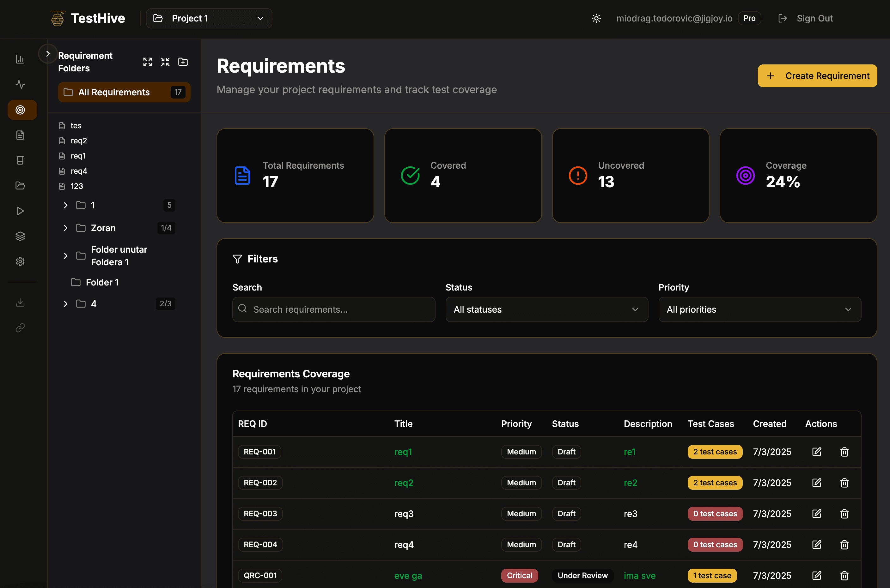Screen dimensions: 890x588
Task: Open the Project 1 project selector dropdown
Action: (x=209, y=18)
